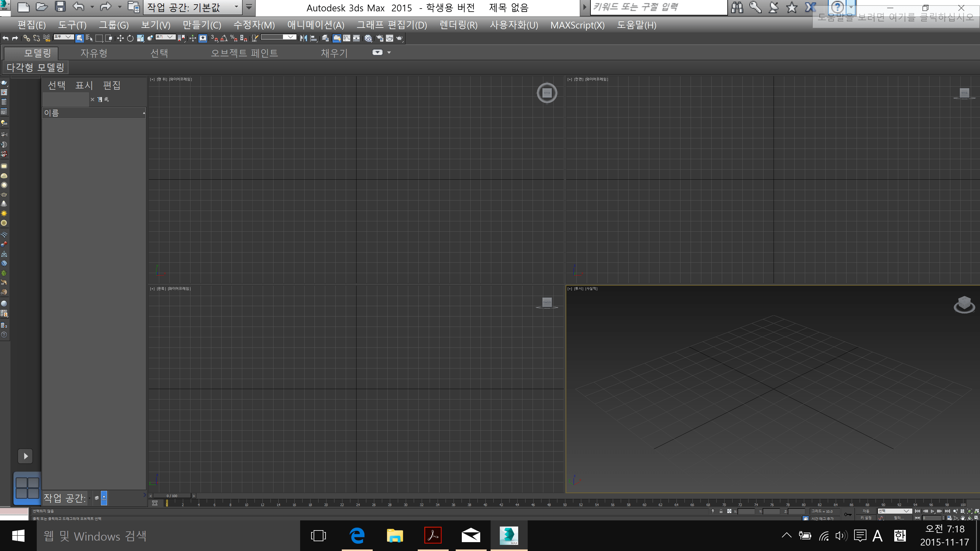The image size is (980, 551).
Task: Click the 필터... button
Action: tap(899, 518)
